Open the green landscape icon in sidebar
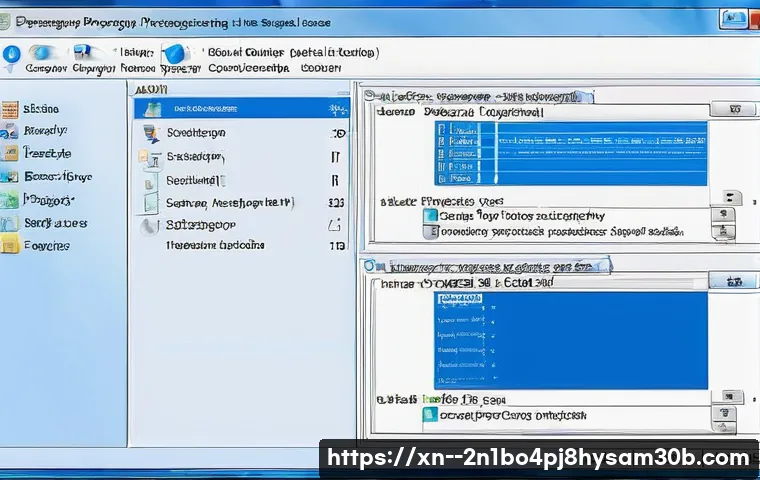 click(9, 200)
